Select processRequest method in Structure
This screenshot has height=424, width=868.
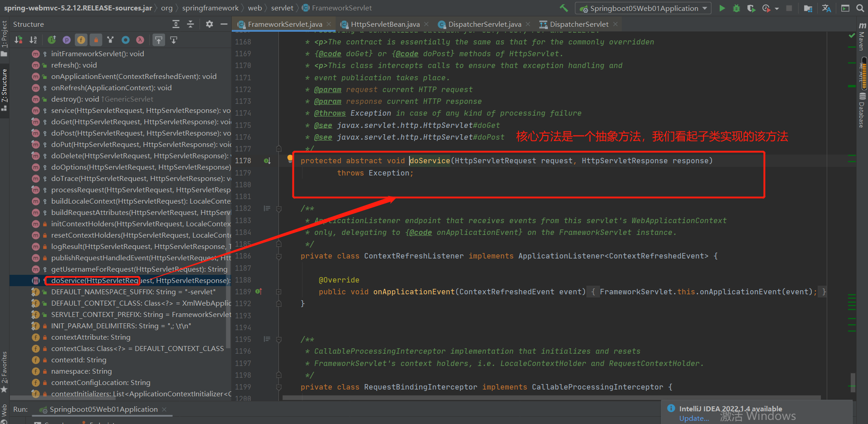pos(141,190)
